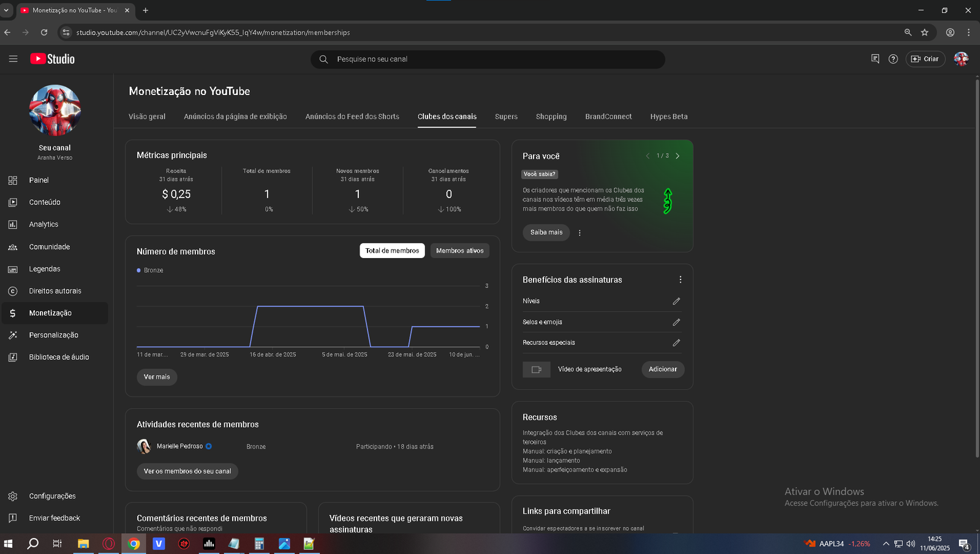The image size is (980, 554).
Task: Edit Níveis with pencil icon
Action: point(676,302)
